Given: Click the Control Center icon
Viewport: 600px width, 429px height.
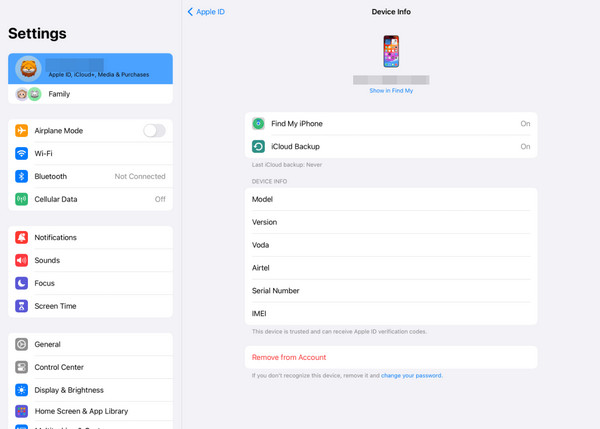Looking at the screenshot, I should (21, 367).
